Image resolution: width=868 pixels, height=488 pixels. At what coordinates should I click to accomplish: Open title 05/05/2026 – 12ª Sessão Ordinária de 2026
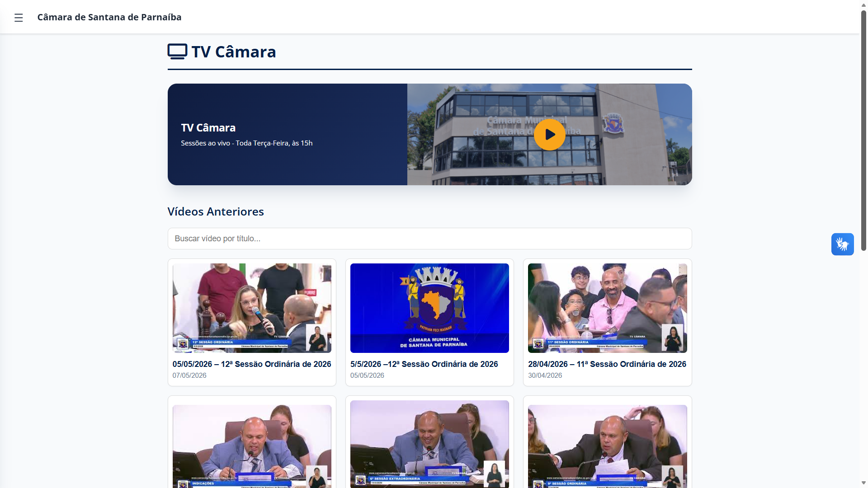252,364
